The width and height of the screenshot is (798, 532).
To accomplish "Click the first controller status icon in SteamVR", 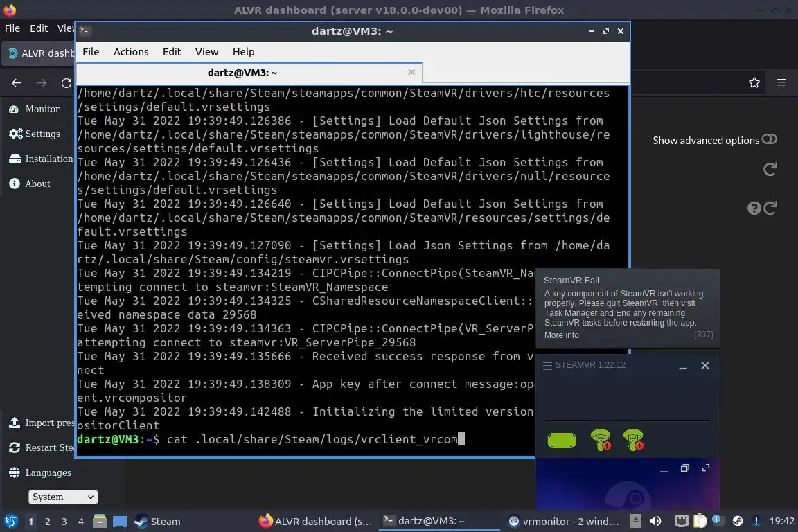I will 601,440.
